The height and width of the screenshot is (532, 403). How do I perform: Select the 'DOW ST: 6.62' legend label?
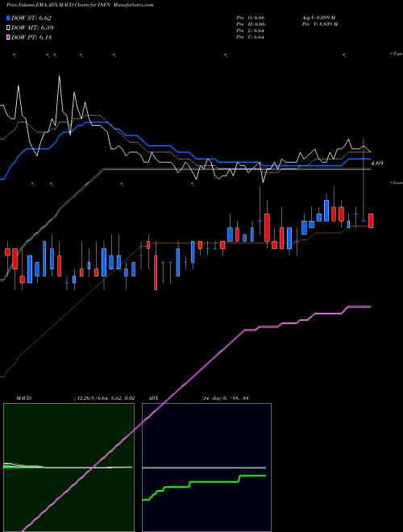tap(31, 18)
